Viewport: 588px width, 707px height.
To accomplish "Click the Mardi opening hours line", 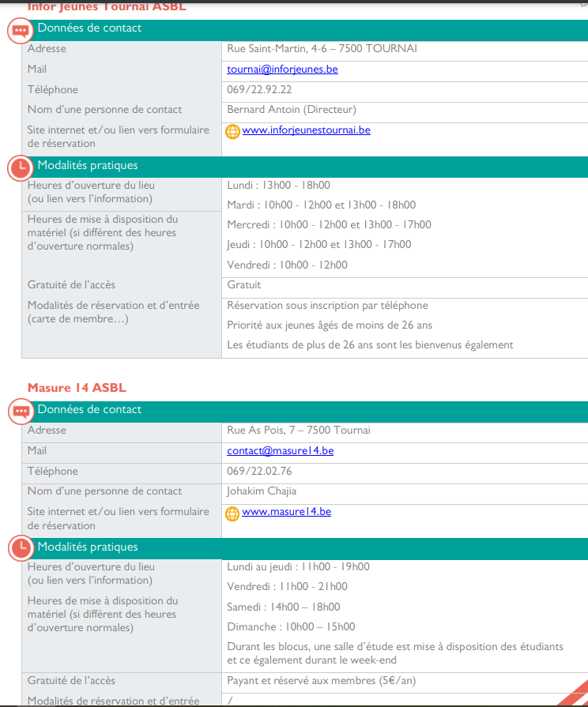I will point(322,205).
